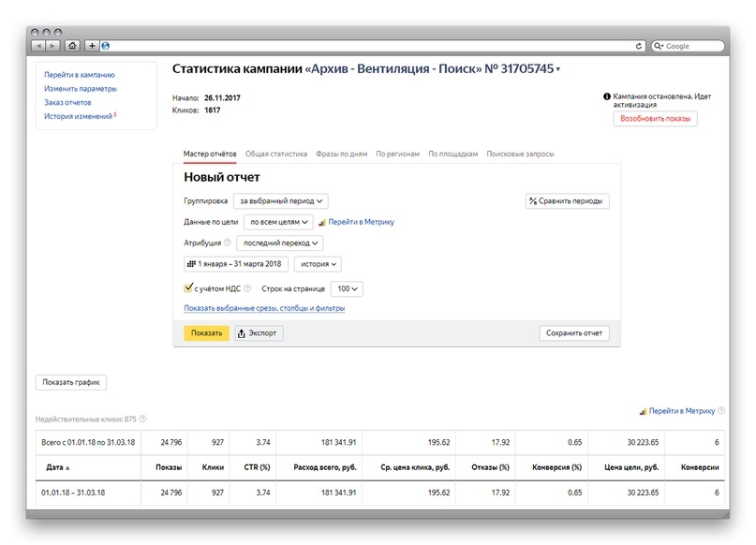The height and width of the screenshot is (545, 756).
Task: Open the browser home page icon
Action: click(x=72, y=46)
